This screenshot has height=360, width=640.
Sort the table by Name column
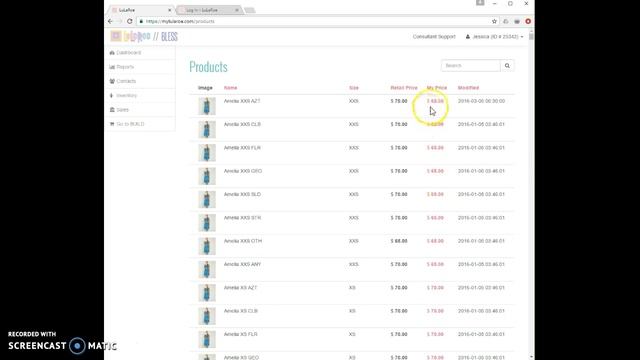click(x=230, y=88)
